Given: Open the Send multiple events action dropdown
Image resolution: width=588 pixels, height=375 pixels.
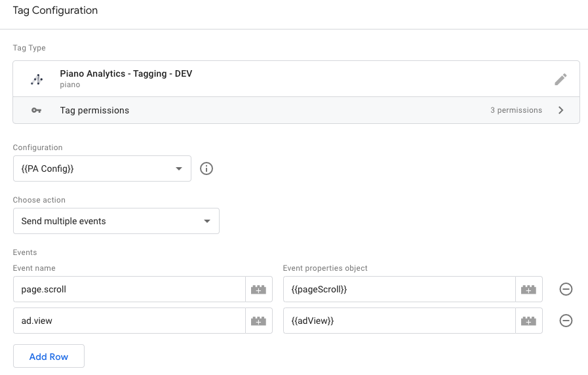Looking at the screenshot, I should click(116, 221).
